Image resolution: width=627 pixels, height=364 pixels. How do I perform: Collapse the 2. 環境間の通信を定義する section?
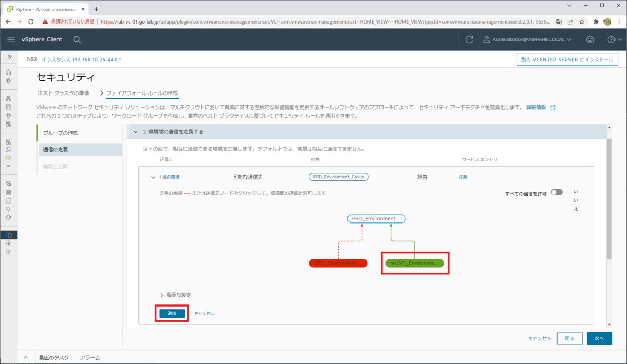[x=136, y=132]
